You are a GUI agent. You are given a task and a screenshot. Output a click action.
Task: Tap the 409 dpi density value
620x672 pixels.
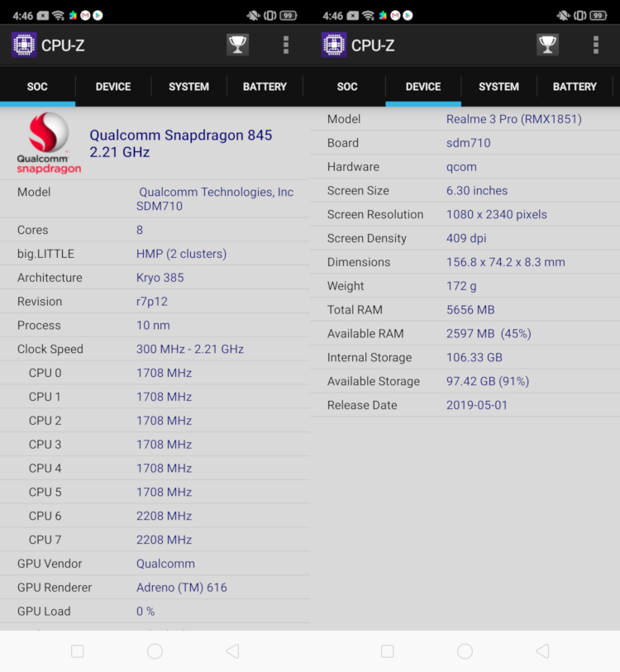tap(466, 238)
